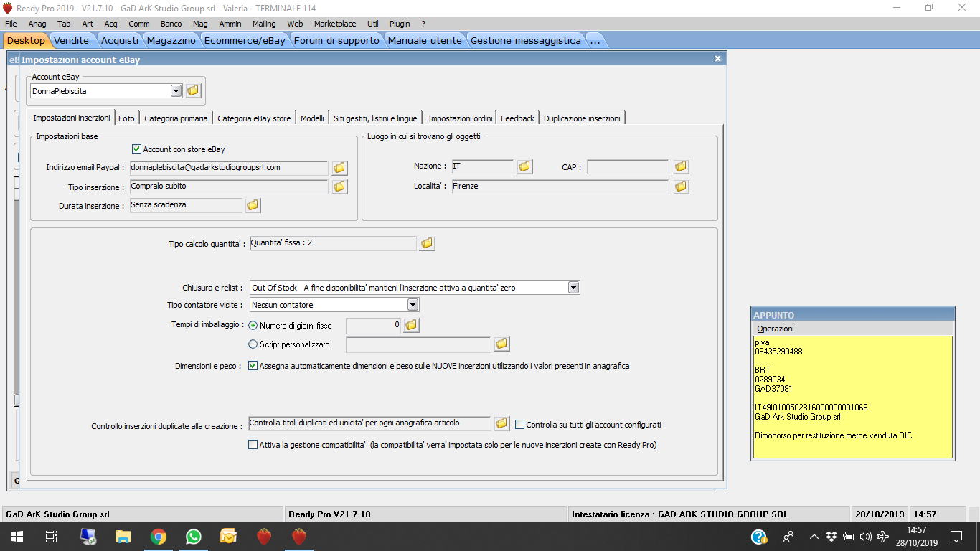Click second Ready Pro strawberry taskbar icon
This screenshot has width=980, height=551.
[x=299, y=536]
